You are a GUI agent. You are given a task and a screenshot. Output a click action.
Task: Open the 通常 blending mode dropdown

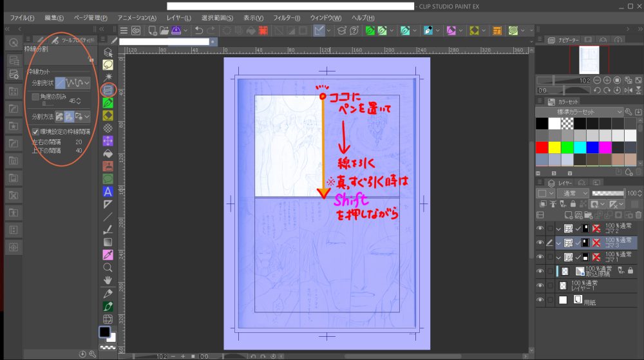pyautogui.click(x=573, y=193)
